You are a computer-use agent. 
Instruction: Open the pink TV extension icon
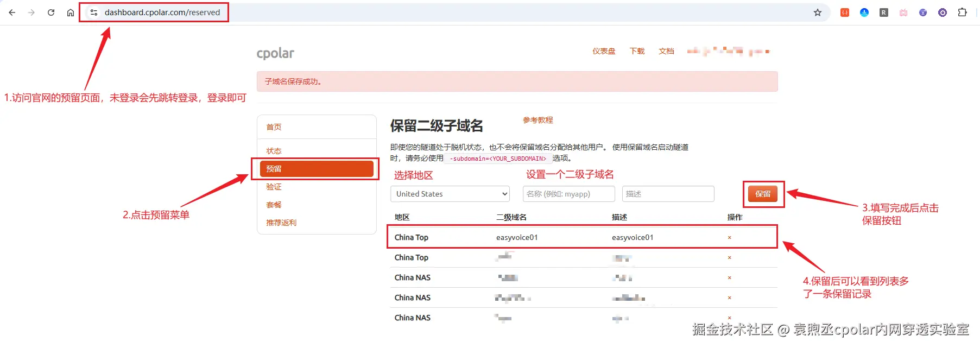point(903,12)
